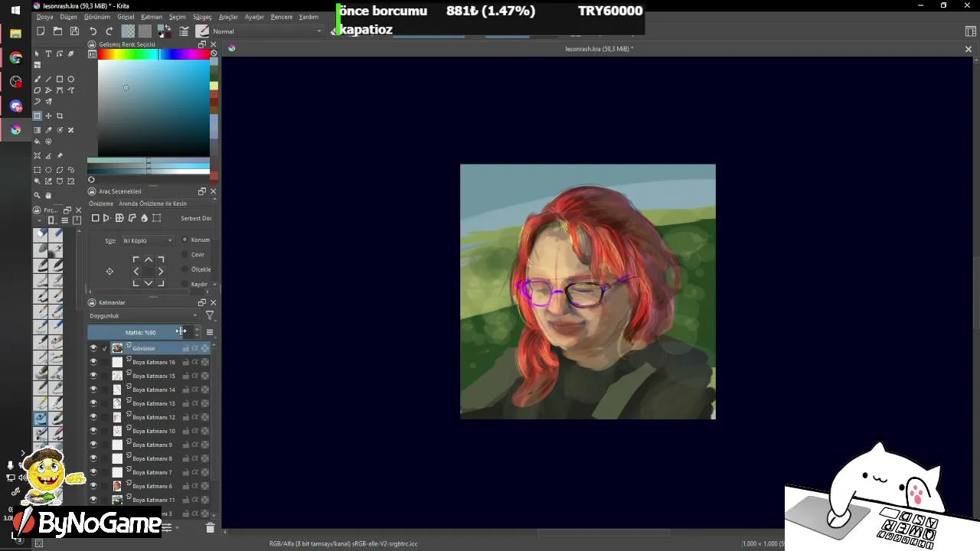Redo the last undone action

point(109,31)
